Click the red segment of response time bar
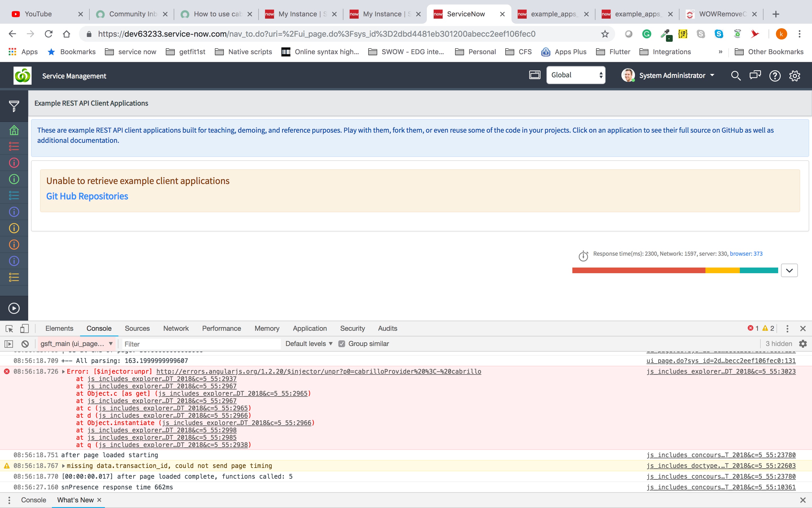Screen dimensions: 812x508 click(x=639, y=270)
